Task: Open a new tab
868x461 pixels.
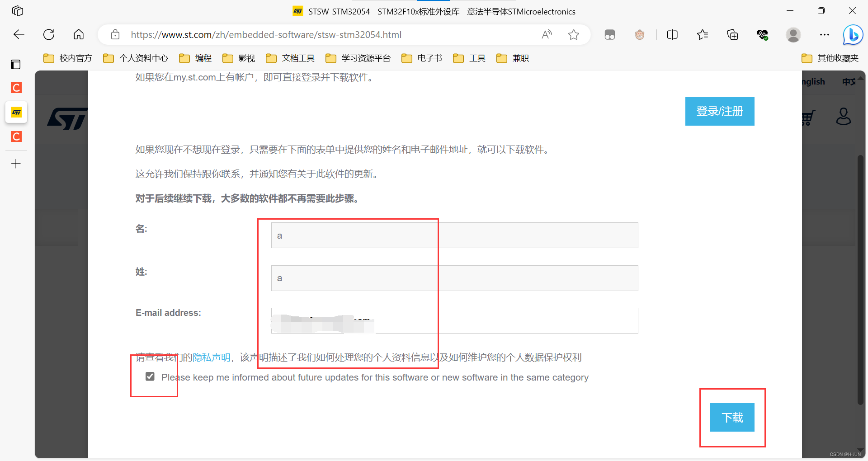Action: pyautogui.click(x=16, y=164)
